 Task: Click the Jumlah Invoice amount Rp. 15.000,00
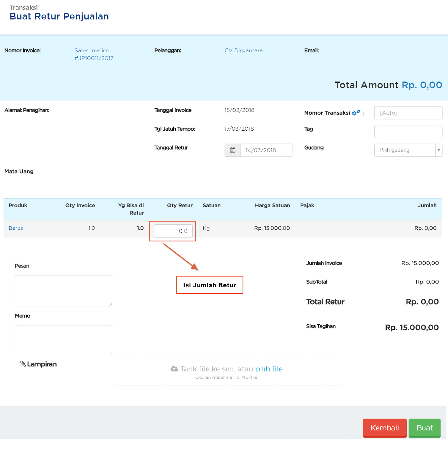click(420, 263)
